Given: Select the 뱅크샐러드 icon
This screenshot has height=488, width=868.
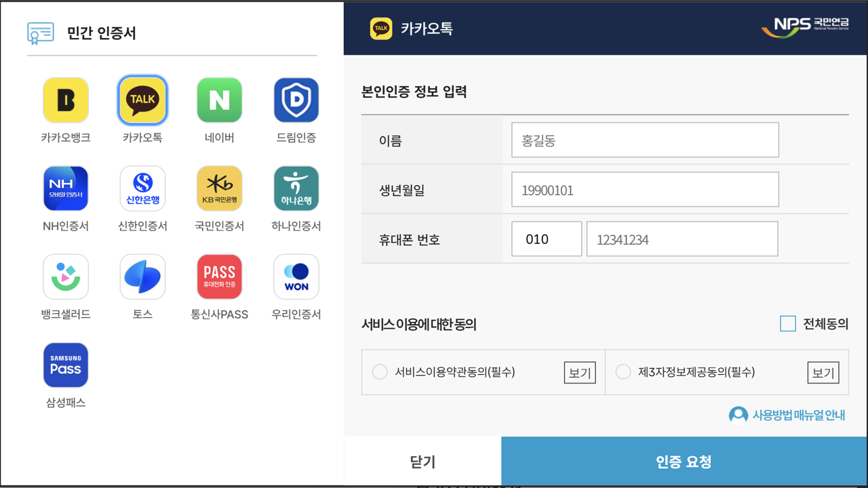Looking at the screenshot, I should [x=66, y=277].
